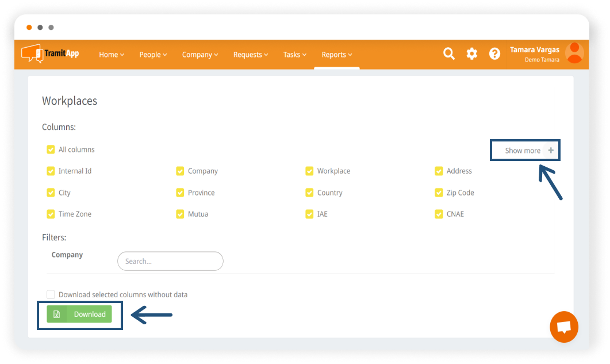Enable Download selected columns without data

tap(51, 294)
